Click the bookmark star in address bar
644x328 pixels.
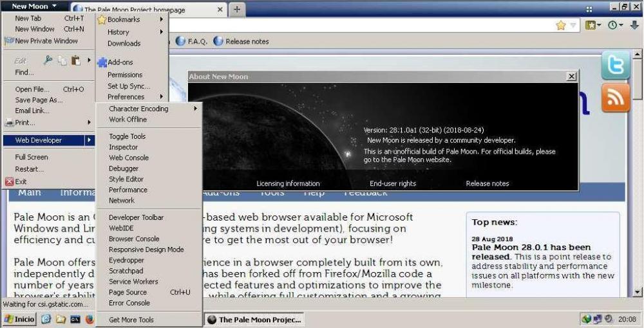coord(560,25)
